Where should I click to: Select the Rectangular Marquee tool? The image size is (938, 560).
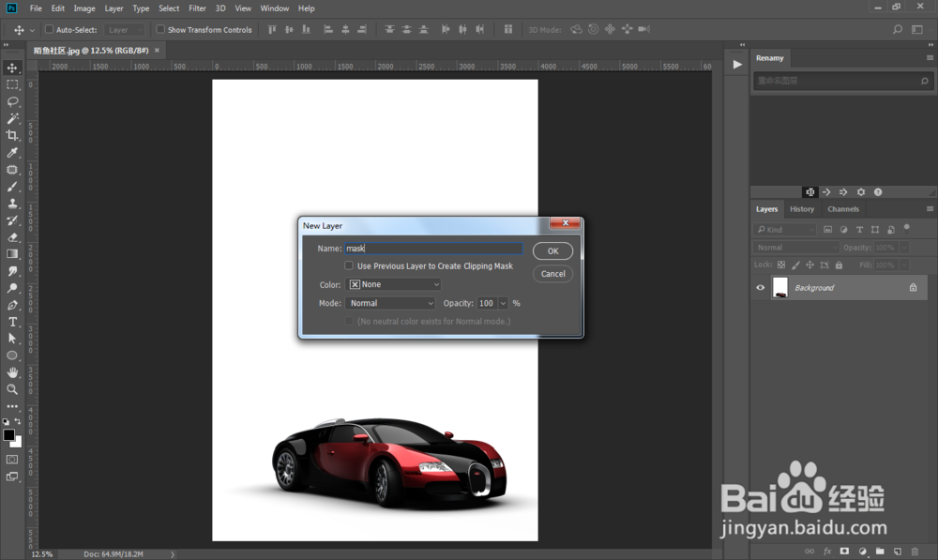pos(13,84)
